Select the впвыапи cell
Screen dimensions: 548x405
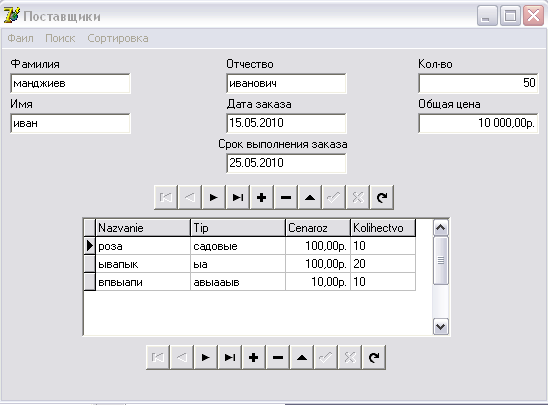(143, 282)
